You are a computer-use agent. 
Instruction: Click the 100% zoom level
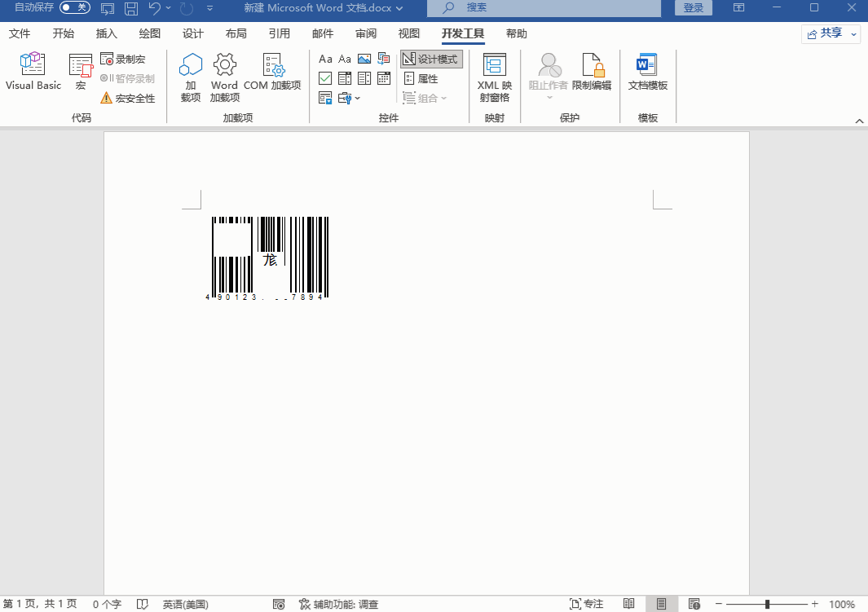pyautogui.click(x=841, y=604)
